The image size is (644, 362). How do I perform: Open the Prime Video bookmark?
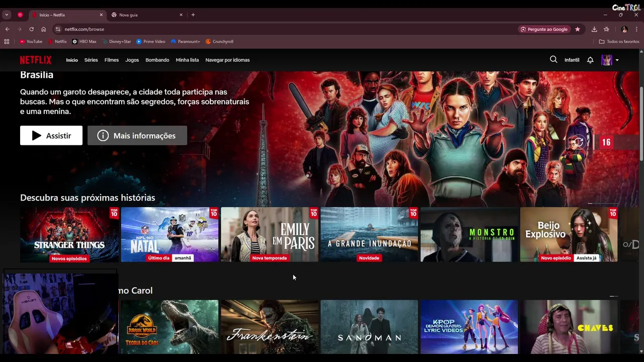(150, 41)
